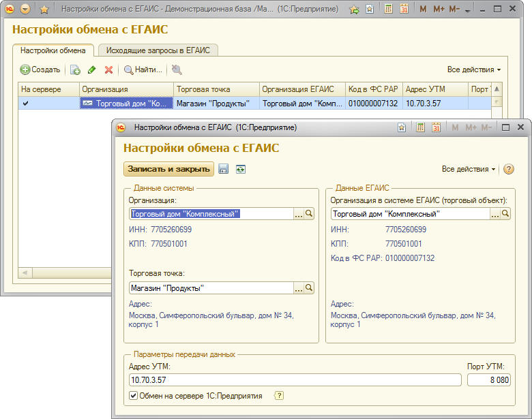
Task: Open calendar icon in dialog title bar
Action: click(x=436, y=127)
